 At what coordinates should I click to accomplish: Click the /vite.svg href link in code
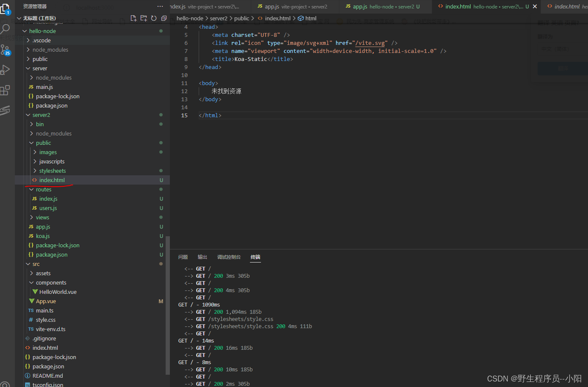coord(370,43)
